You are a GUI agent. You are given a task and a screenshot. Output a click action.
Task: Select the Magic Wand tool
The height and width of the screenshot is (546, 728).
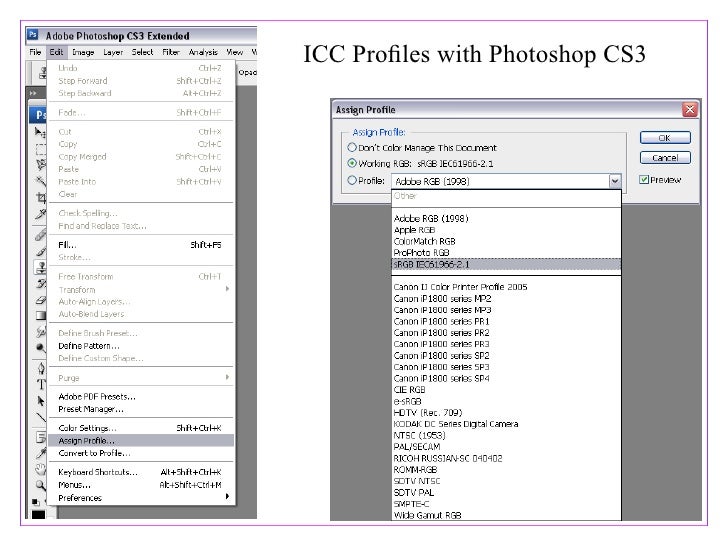pos(40,181)
